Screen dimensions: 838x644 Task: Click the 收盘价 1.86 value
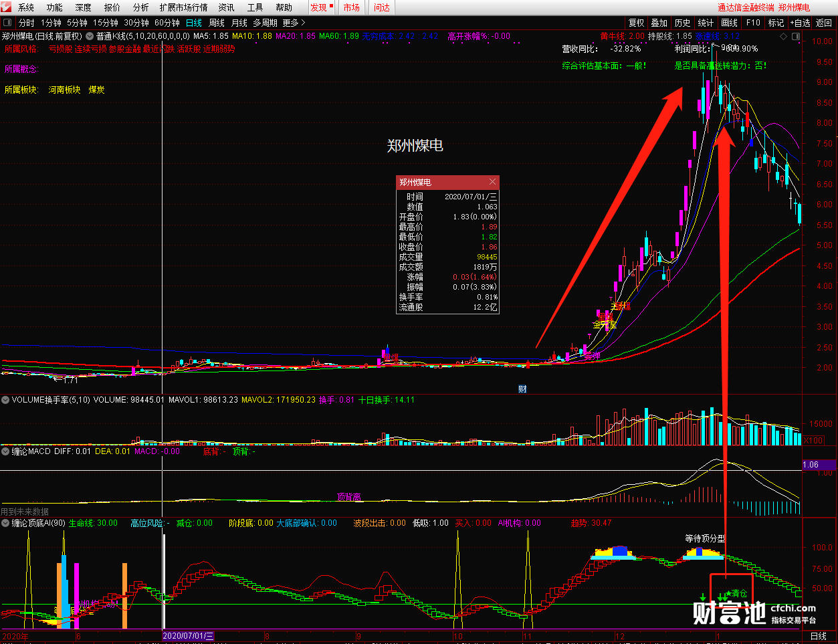tap(490, 247)
